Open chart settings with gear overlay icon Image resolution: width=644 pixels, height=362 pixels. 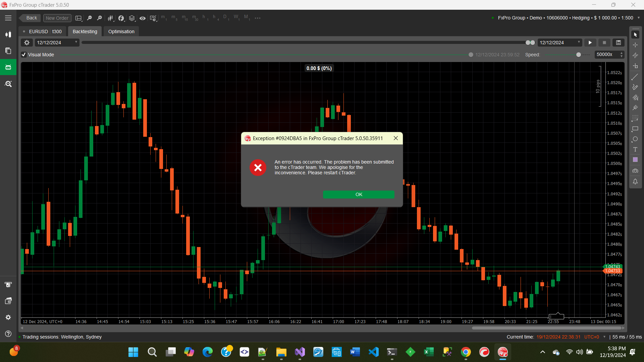(153, 18)
